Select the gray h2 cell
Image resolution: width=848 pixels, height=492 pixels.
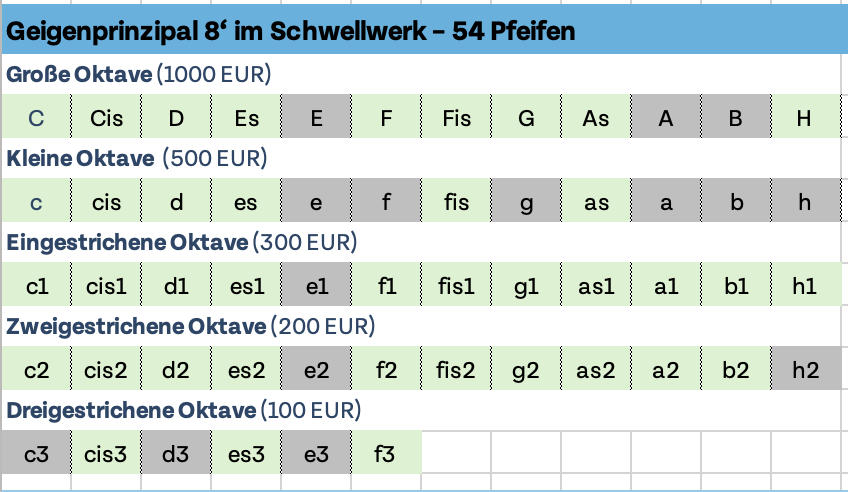tap(804, 370)
